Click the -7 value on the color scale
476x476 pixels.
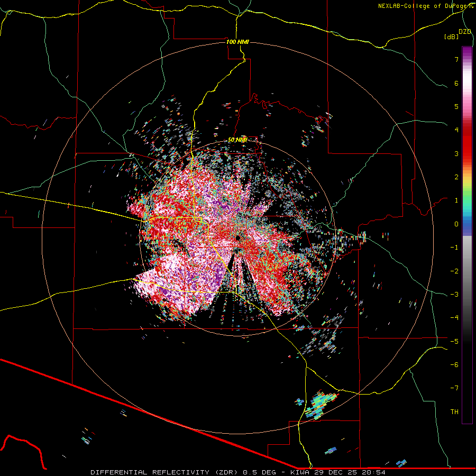click(x=454, y=388)
